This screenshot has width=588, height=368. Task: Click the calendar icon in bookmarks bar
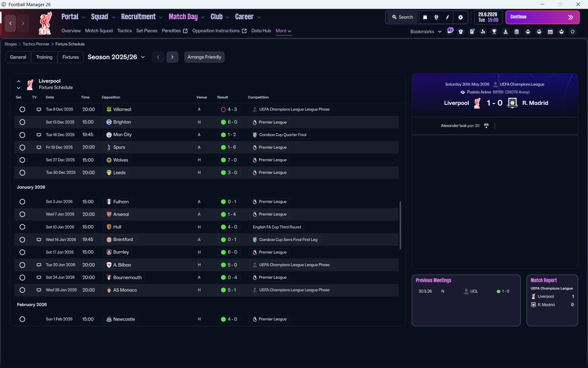click(550, 32)
